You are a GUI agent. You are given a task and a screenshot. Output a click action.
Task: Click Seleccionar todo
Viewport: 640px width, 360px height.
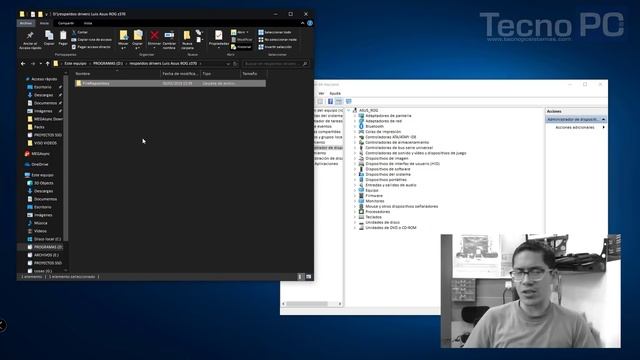pos(275,32)
